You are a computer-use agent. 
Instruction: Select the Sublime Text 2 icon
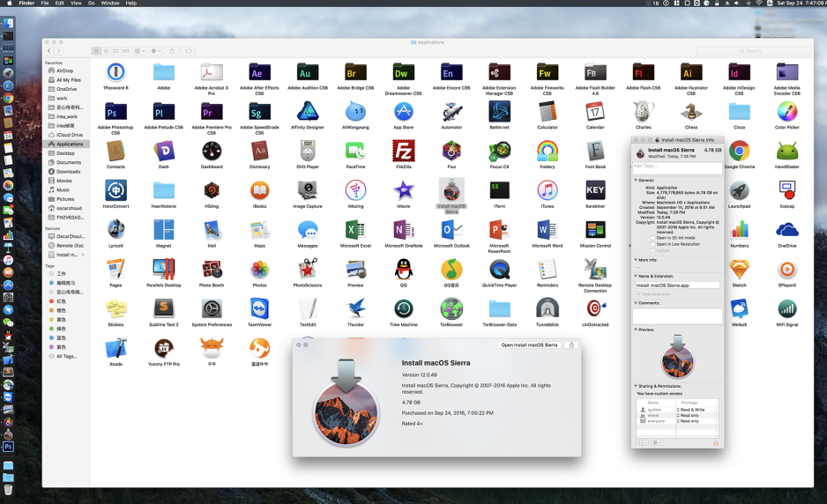(x=163, y=308)
